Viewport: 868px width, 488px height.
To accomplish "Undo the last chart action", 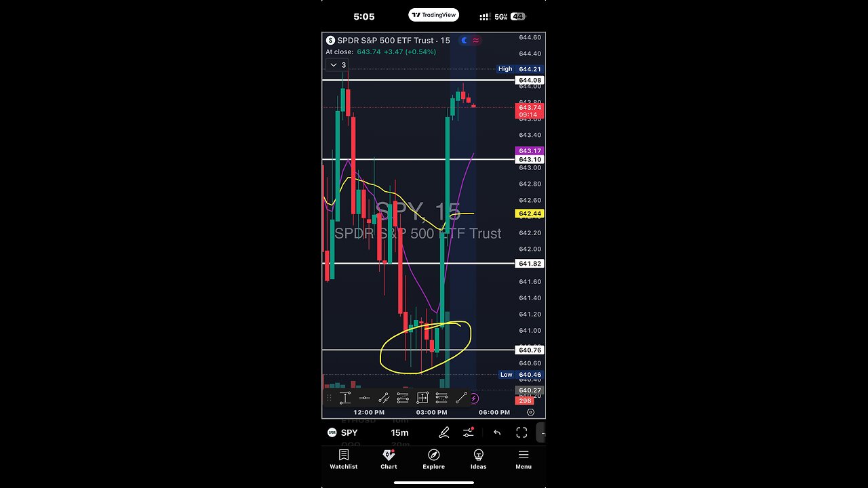I will pyautogui.click(x=497, y=432).
